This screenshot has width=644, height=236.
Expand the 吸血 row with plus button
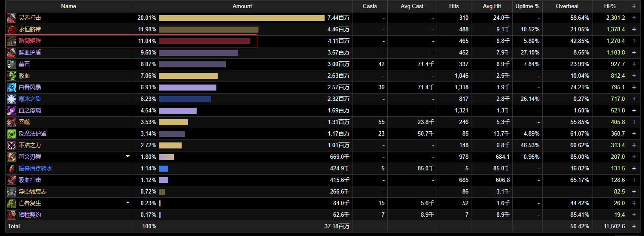(634, 76)
